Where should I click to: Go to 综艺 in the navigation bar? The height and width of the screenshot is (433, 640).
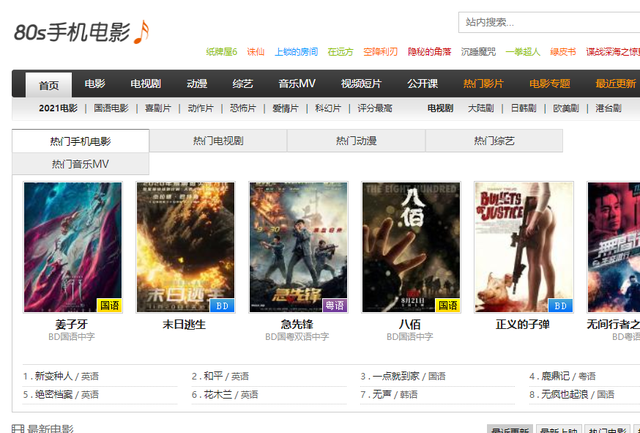242,84
